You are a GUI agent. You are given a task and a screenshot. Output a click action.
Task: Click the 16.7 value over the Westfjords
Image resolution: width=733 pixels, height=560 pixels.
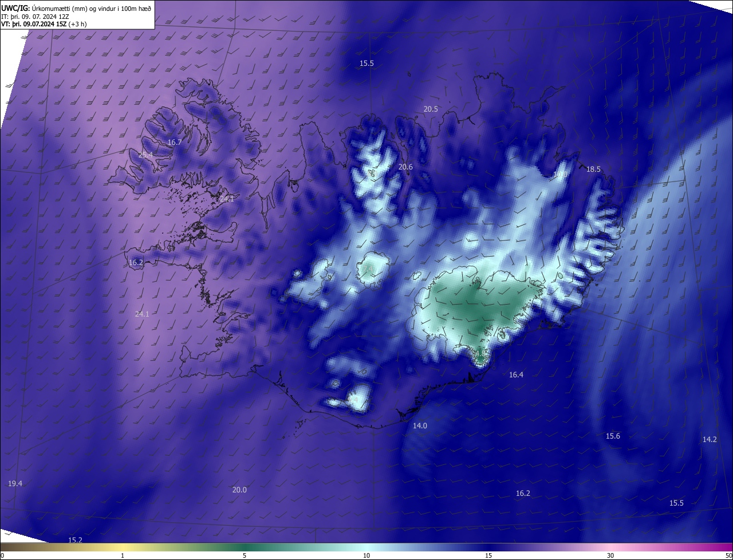click(x=175, y=142)
